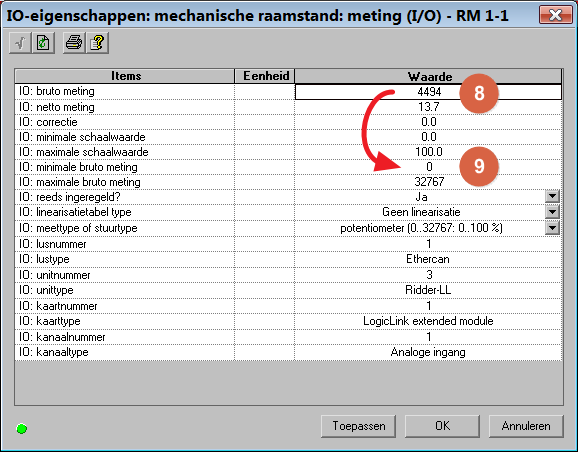Expand the linearisatietabel type dropdown
Viewport: 578px width, 452px height.
coord(552,212)
